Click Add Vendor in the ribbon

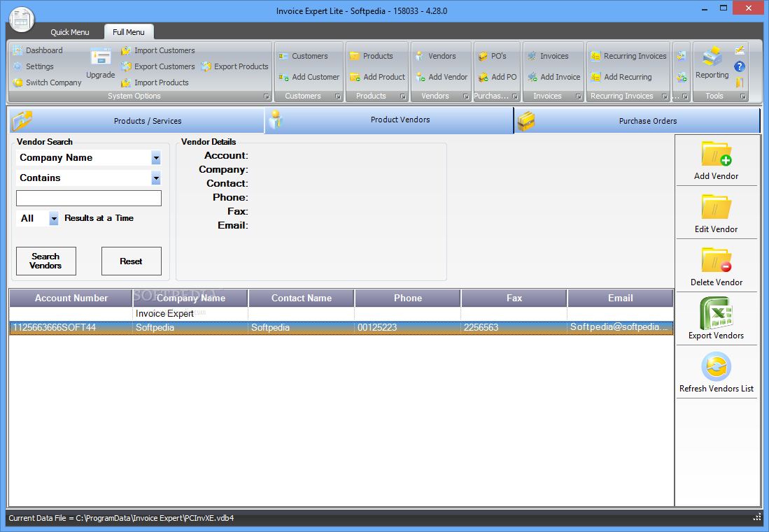442,78
